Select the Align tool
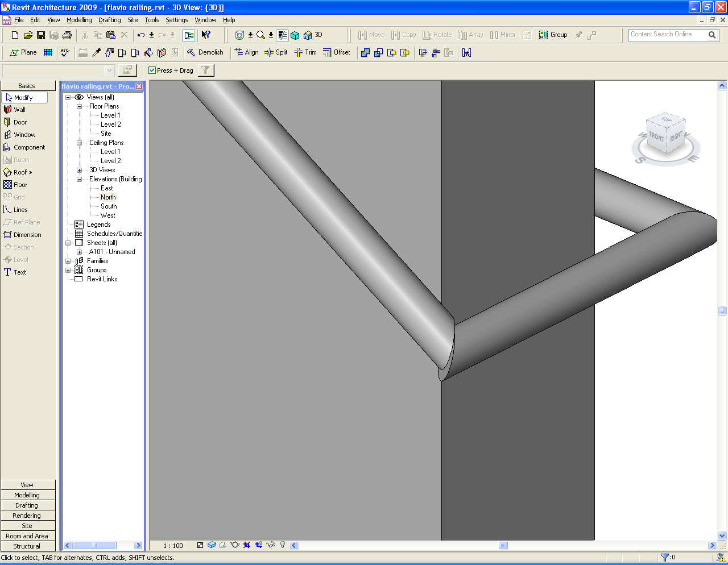Image resolution: width=728 pixels, height=565 pixels. coord(246,52)
